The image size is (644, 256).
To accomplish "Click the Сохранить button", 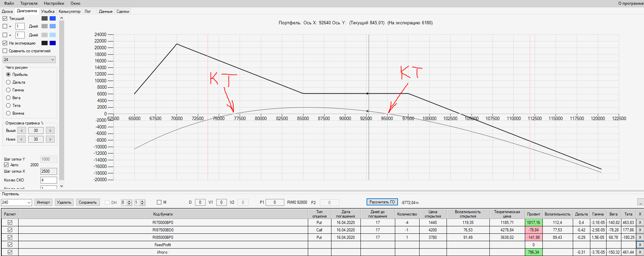I will (88, 202).
